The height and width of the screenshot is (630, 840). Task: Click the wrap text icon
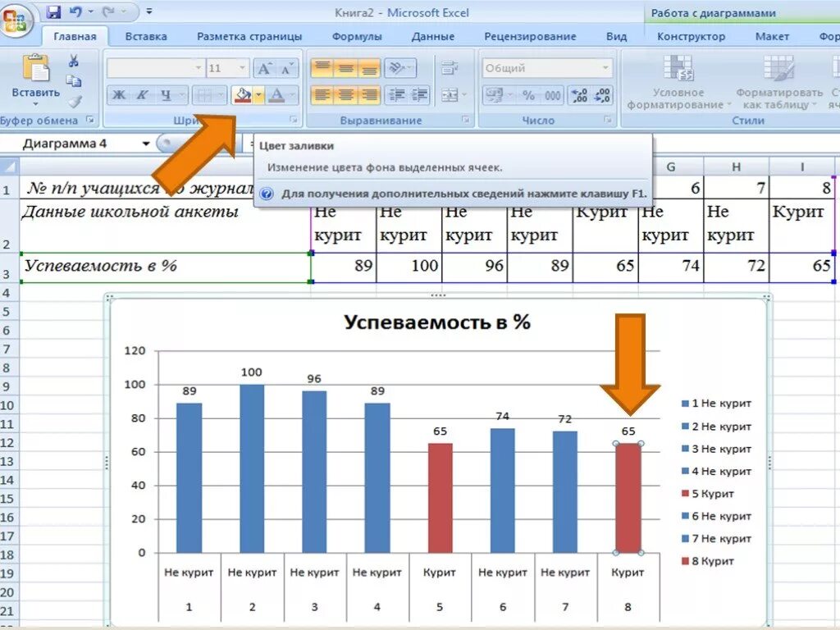(x=450, y=68)
